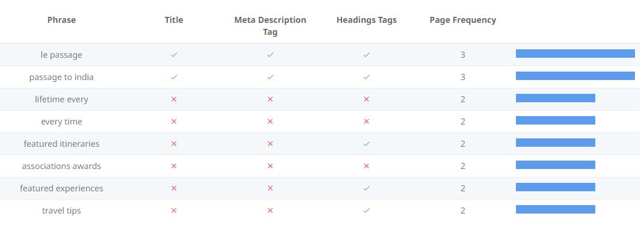Click Meta Description cross for featured experiences
Viewport: 644px width, 240px height.
270,188
